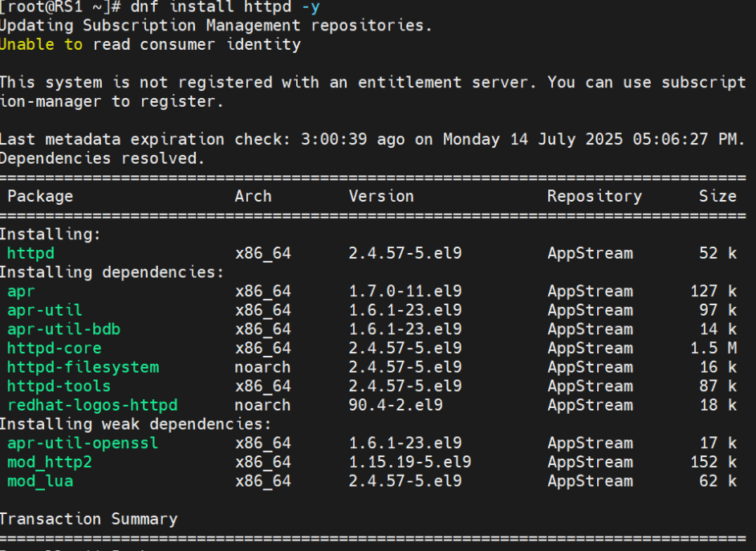Click version '1.7.0-11.el9' of apr
The width and height of the screenshot is (756, 551).
[405, 292]
